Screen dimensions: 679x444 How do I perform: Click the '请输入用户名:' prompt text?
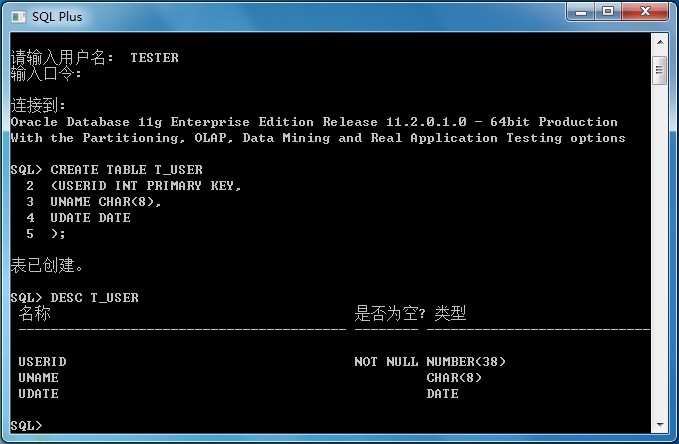pos(62,57)
